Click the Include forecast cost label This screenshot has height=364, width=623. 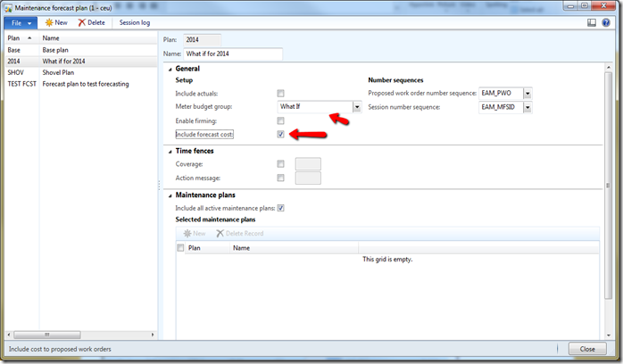coord(204,135)
